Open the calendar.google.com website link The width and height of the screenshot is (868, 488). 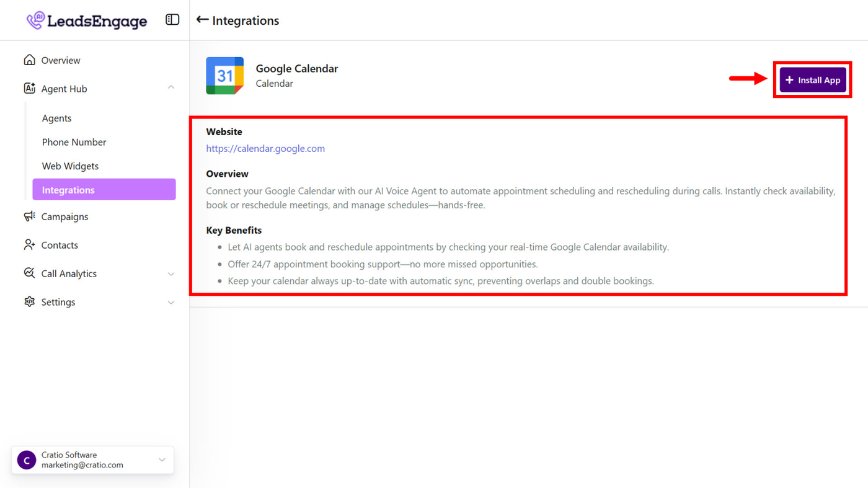coord(265,149)
